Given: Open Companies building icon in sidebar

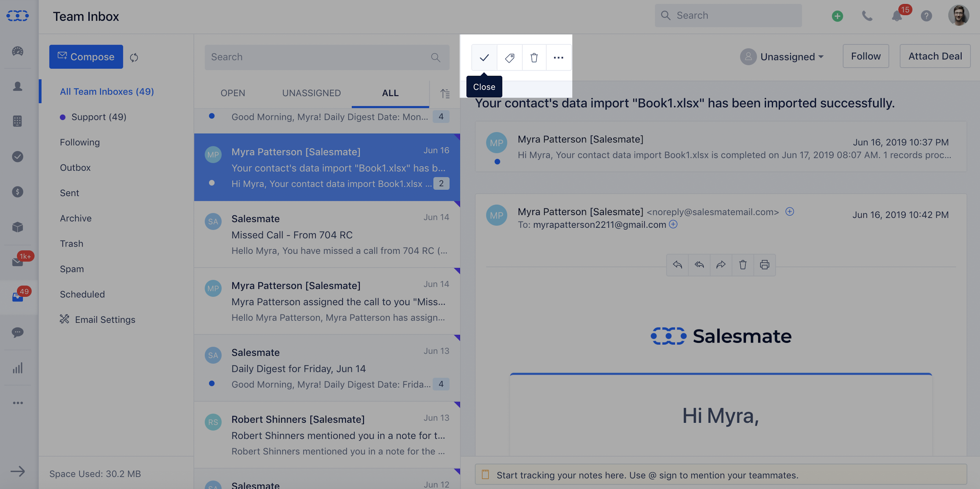Looking at the screenshot, I should click(x=17, y=121).
